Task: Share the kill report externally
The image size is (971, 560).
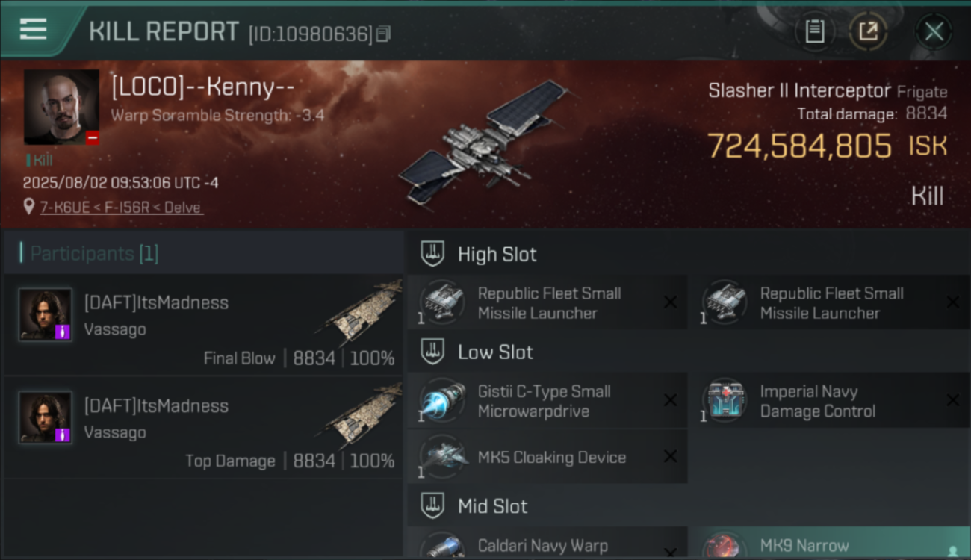Action: [x=868, y=31]
